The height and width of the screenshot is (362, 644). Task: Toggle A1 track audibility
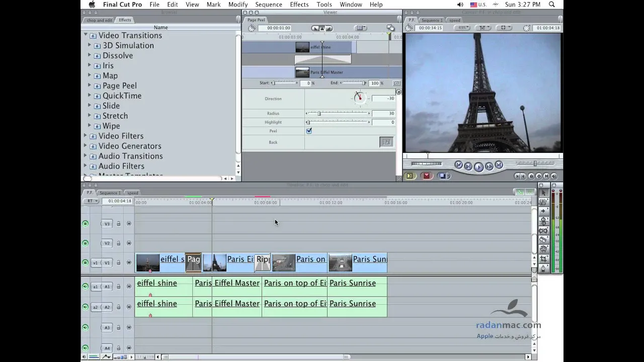point(85,287)
